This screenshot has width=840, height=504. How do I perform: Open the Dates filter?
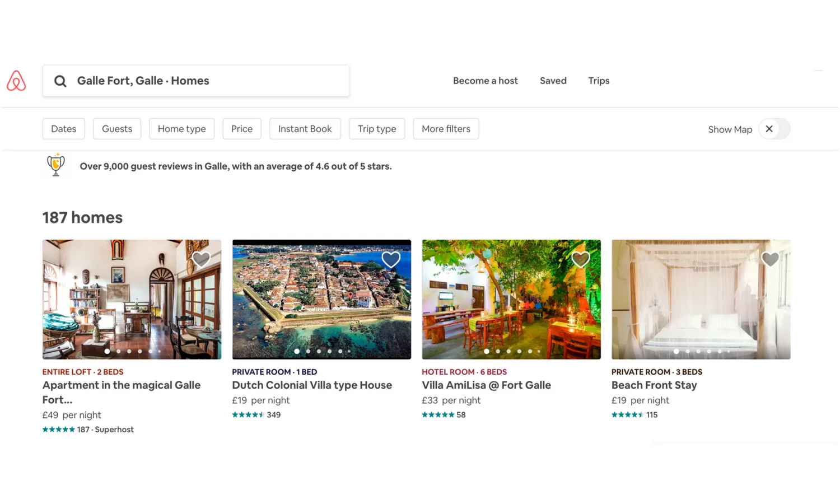pos(63,129)
